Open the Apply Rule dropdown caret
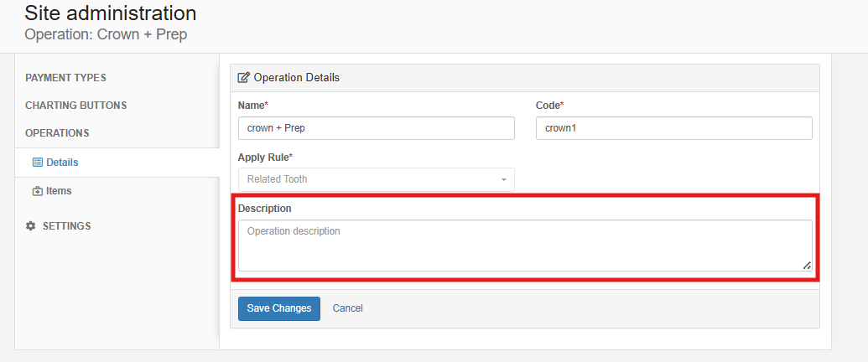Image resolution: width=868 pixels, height=362 pixels. pyautogui.click(x=504, y=180)
